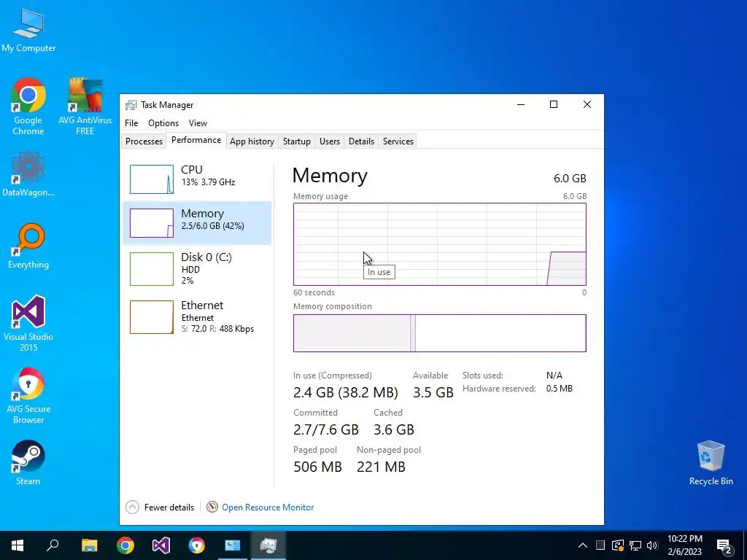The width and height of the screenshot is (747, 560).
Task: Close the Task Manager window
Action: click(x=587, y=104)
